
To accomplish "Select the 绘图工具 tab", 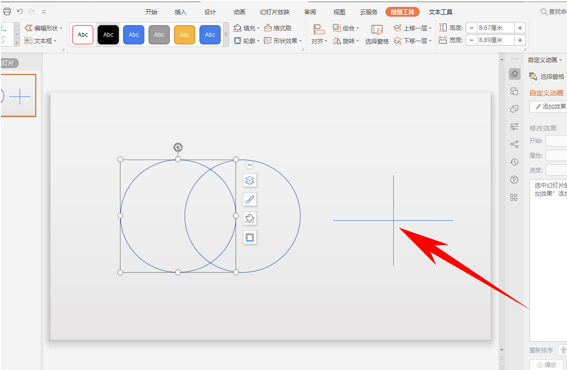I will coord(402,12).
